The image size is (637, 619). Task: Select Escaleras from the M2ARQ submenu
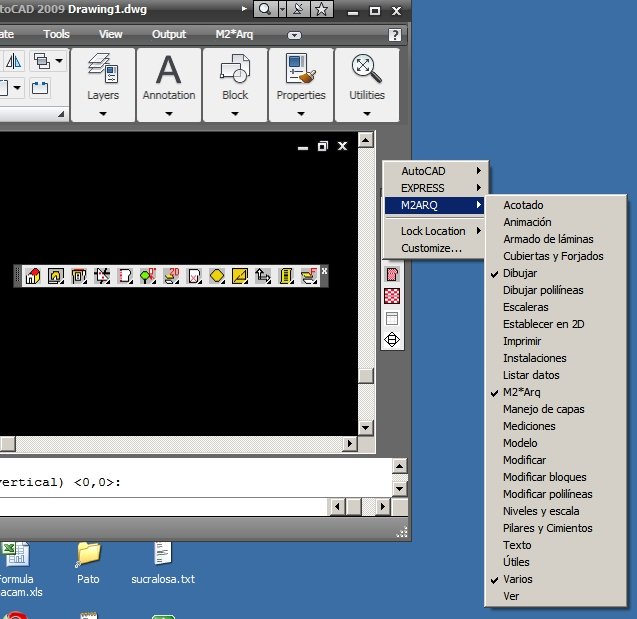click(x=525, y=307)
